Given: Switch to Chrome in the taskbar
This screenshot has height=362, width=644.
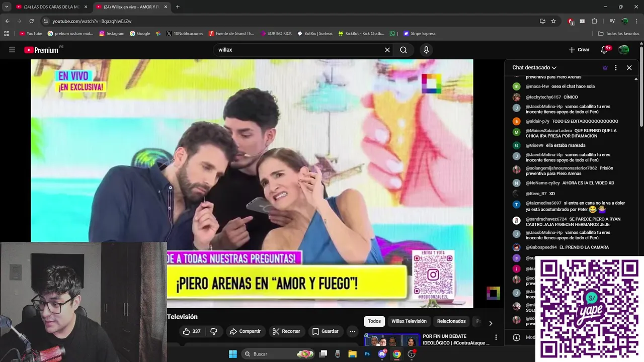Looking at the screenshot, I should pyautogui.click(x=396, y=354).
